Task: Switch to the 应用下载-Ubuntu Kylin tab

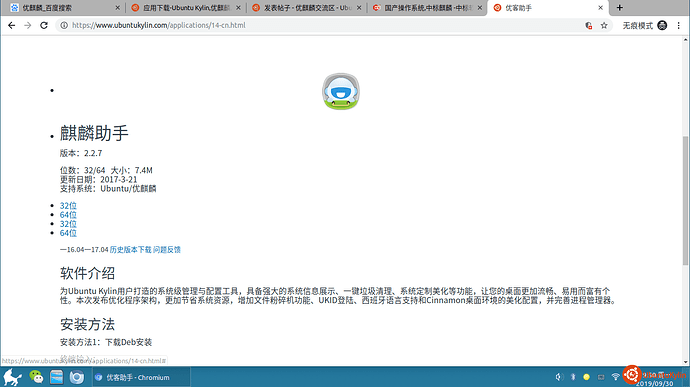Action: [185, 8]
